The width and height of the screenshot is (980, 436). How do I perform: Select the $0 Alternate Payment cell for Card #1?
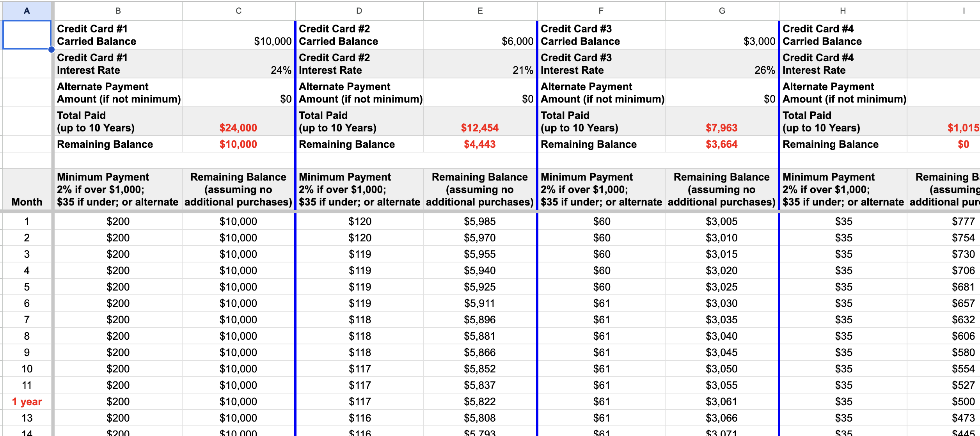point(238,92)
